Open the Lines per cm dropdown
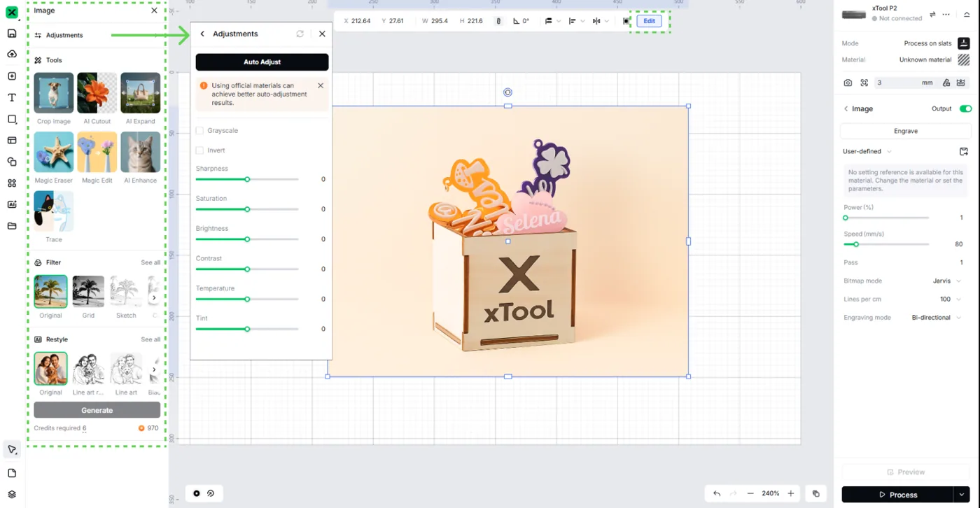 click(x=951, y=299)
